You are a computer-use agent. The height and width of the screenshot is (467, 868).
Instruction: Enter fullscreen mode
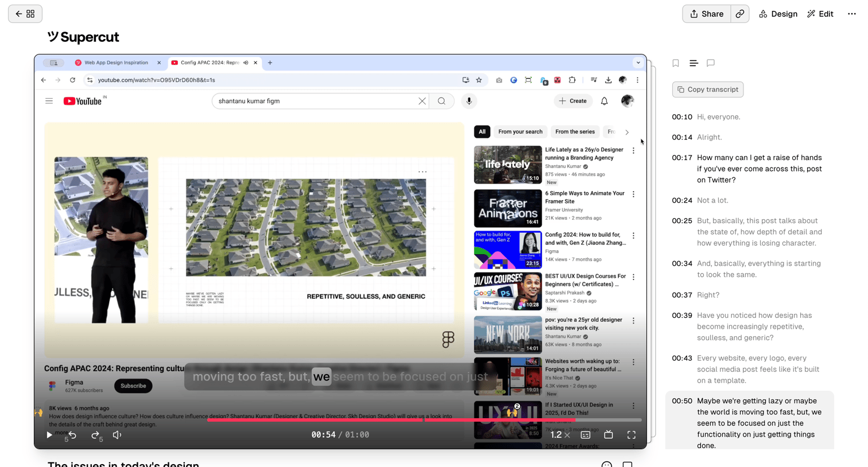[x=631, y=435]
